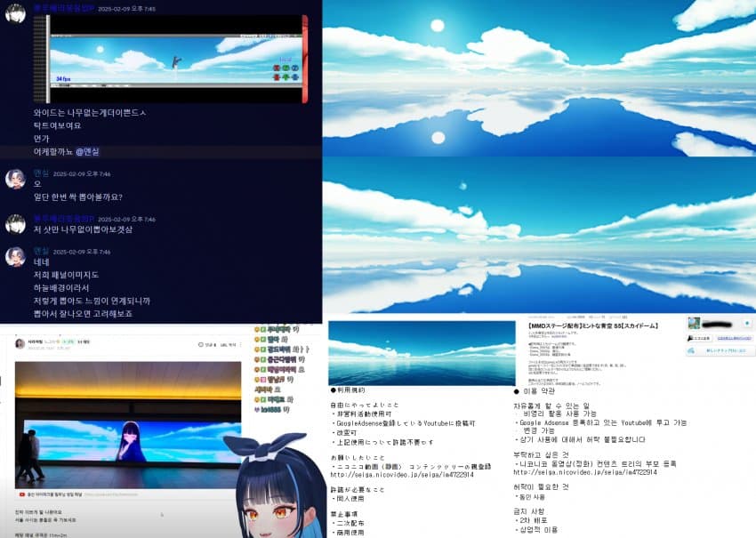Select the message '뽑아서 잘나오면 고려해보죠'
Viewport: 756px width, 538px height.
tap(83, 313)
